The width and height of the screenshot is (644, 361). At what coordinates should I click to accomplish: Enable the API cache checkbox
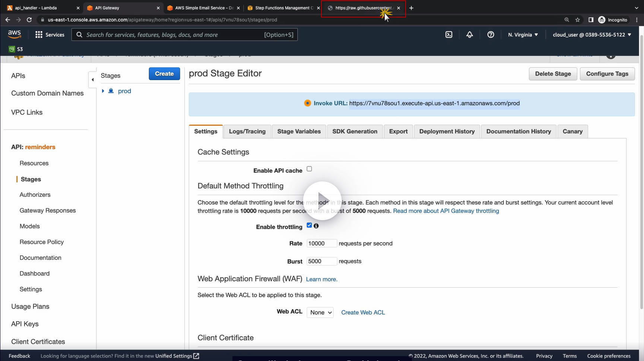(x=309, y=169)
